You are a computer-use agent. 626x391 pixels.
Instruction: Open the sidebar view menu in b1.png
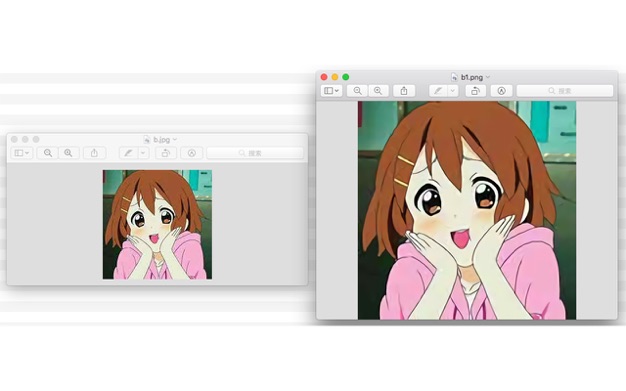[x=331, y=91]
